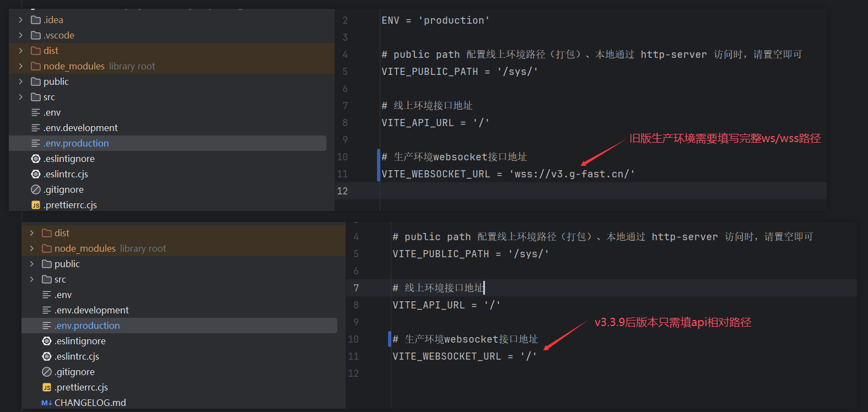Viewport: 868px width, 412px height.
Task: Click the .idea folder icon
Action: click(x=36, y=20)
